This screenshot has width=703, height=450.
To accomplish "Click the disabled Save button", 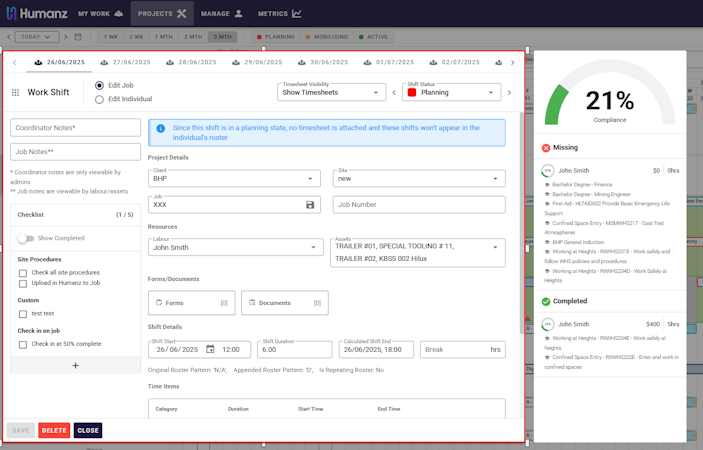I will point(21,430).
